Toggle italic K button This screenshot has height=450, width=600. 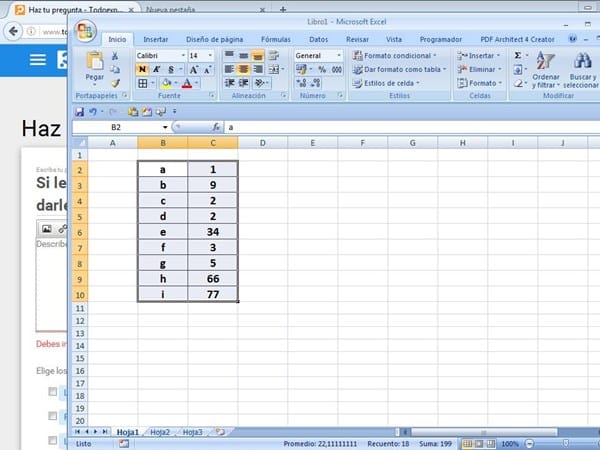[x=156, y=69]
